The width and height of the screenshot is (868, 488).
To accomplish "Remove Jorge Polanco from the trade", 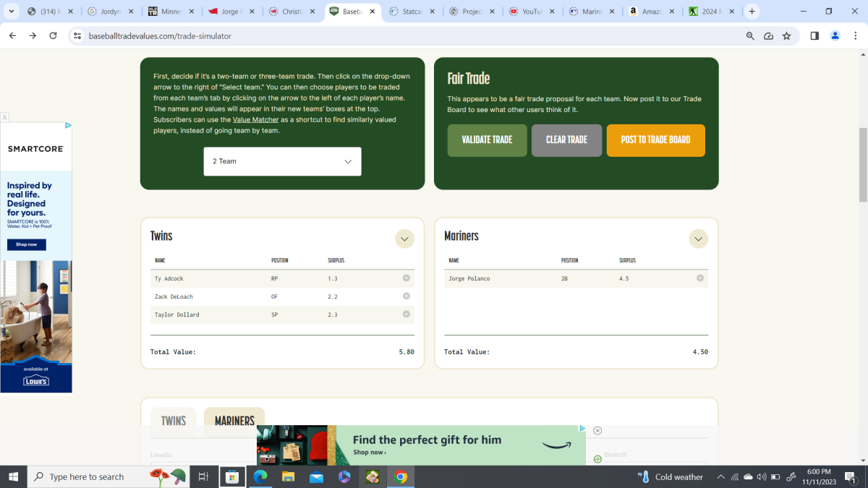I will (x=700, y=278).
